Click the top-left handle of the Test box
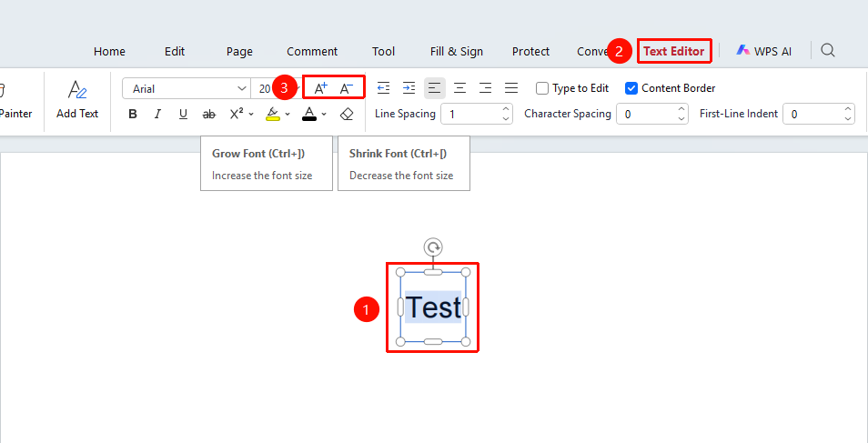The width and height of the screenshot is (868, 443). [x=400, y=272]
